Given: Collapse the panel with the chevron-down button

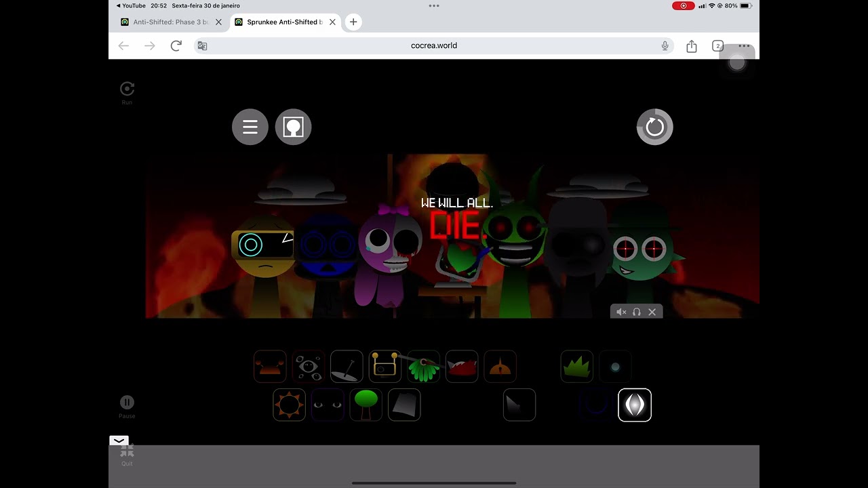Looking at the screenshot, I should click(x=119, y=441).
